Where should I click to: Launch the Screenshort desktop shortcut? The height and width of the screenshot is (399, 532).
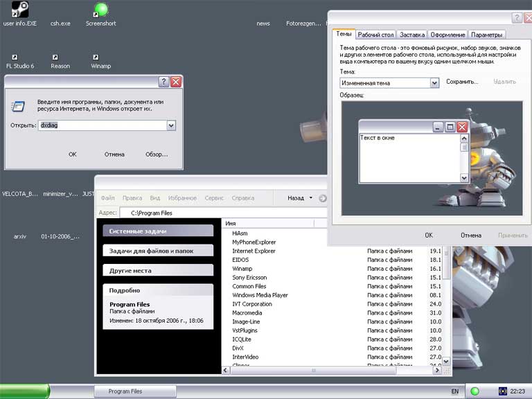[x=101, y=10]
